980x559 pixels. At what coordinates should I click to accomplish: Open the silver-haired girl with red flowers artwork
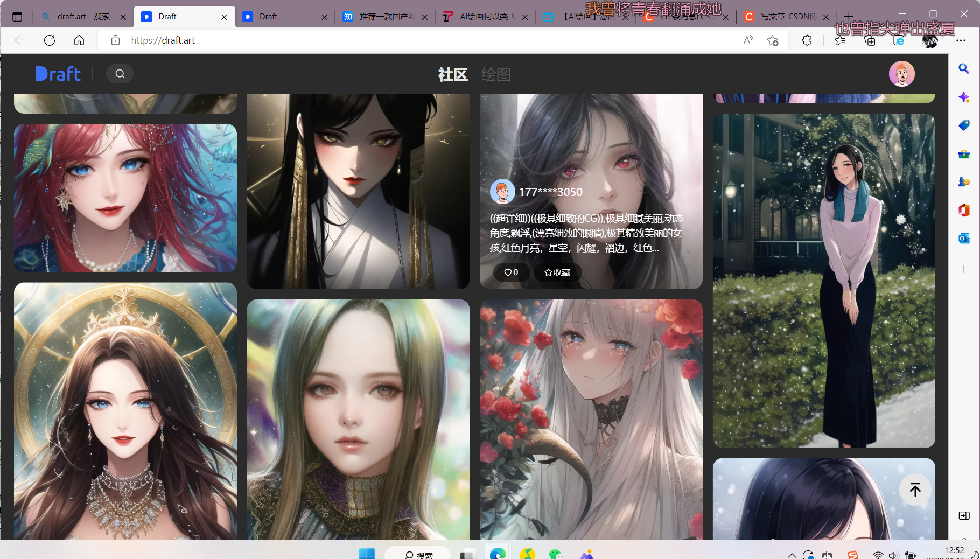[591, 420]
